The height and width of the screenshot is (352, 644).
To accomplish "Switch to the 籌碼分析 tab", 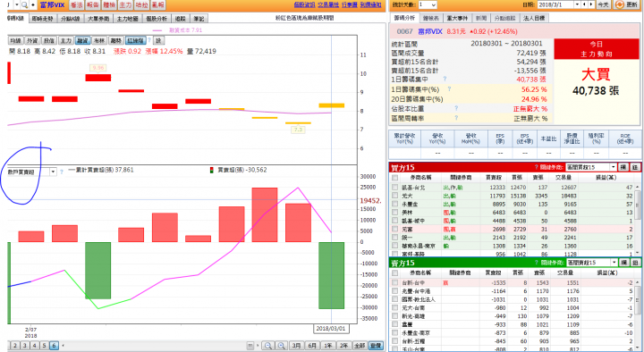I will point(404,18).
